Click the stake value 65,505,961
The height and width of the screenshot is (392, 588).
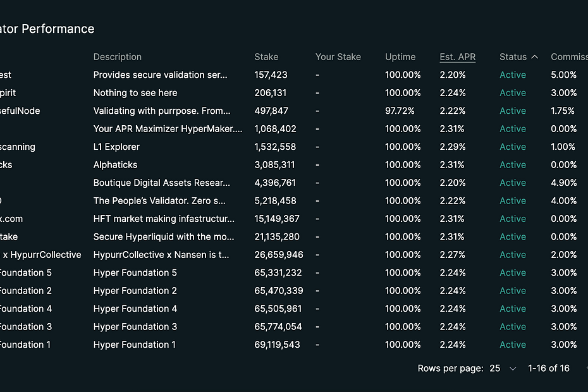pyautogui.click(x=278, y=309)
